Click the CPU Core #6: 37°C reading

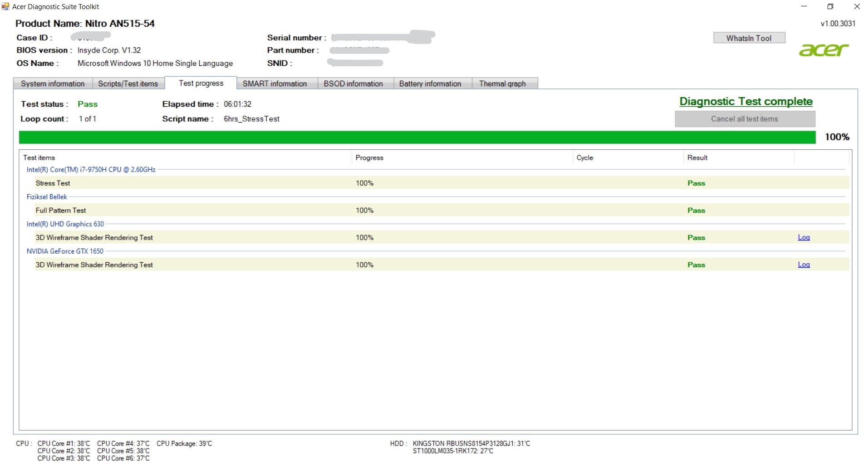123,458
